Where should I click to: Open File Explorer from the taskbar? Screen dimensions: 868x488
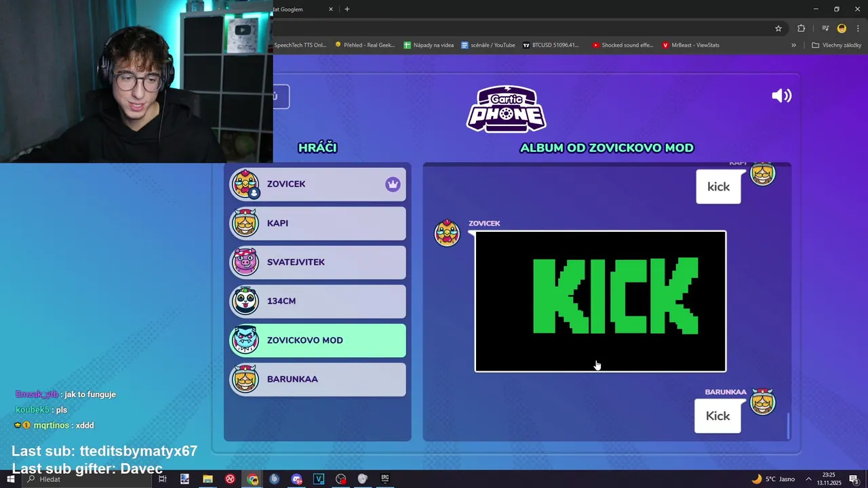point(208,479)
